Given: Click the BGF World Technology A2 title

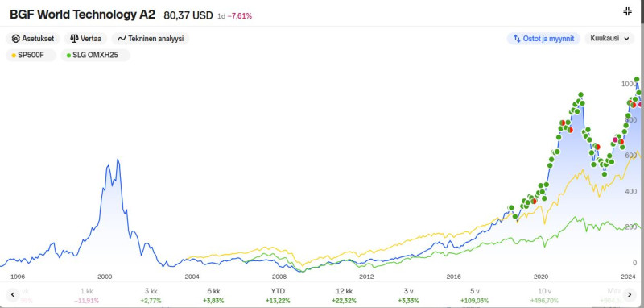Looking at the screenshot, I should (x=82, y=15).
